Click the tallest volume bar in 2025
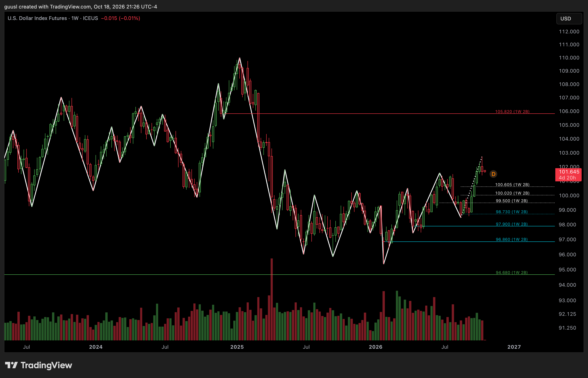The height and width of the screenshot is (378, 588). (271, 299)
